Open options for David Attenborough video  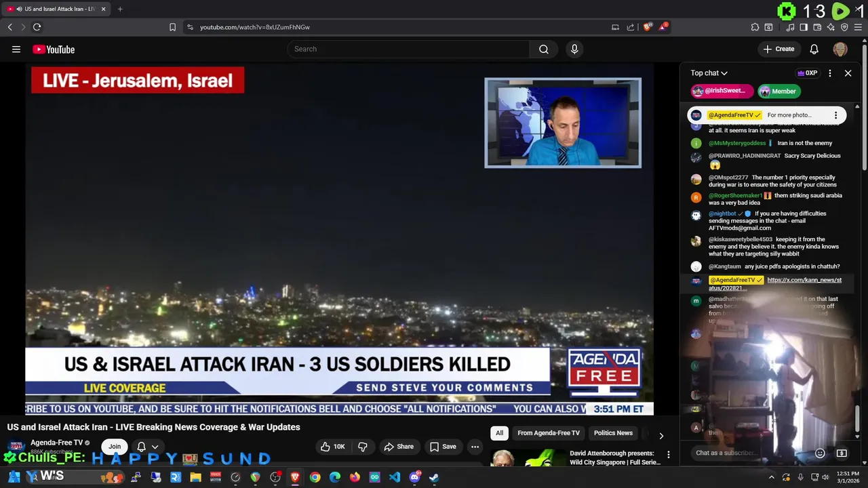[668, 455]
